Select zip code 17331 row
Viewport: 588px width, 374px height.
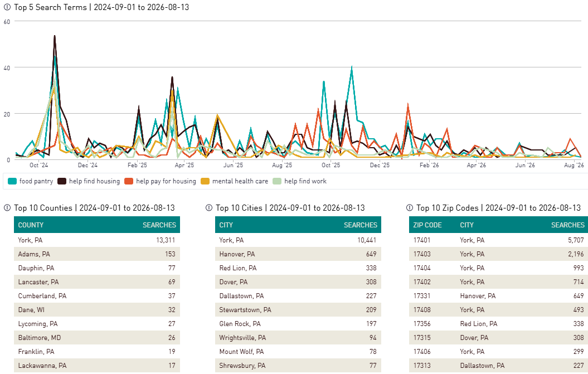(498, 295)
